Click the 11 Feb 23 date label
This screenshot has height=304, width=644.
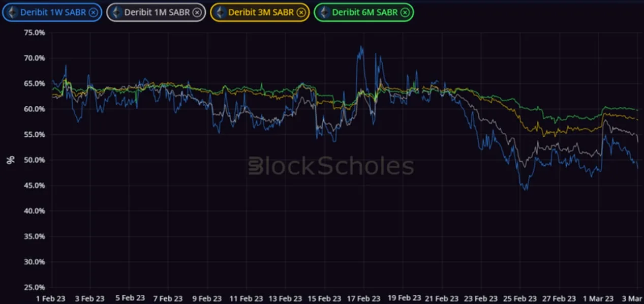pos(247,298)
